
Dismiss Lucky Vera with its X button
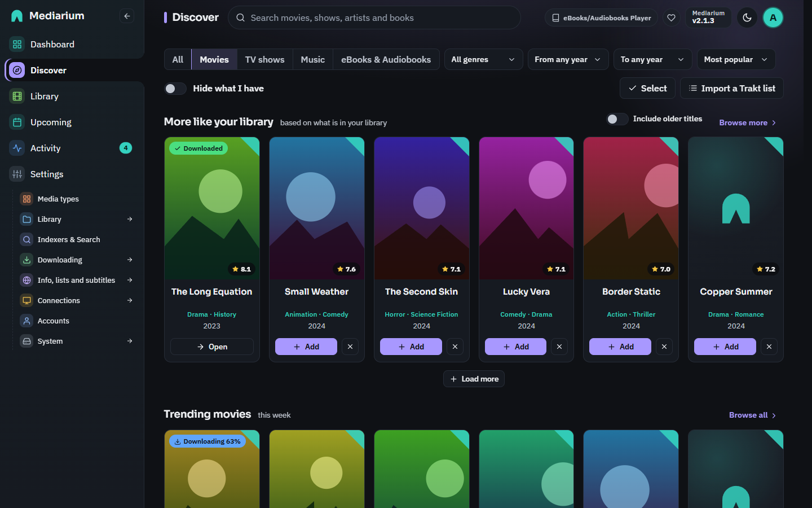559,347
